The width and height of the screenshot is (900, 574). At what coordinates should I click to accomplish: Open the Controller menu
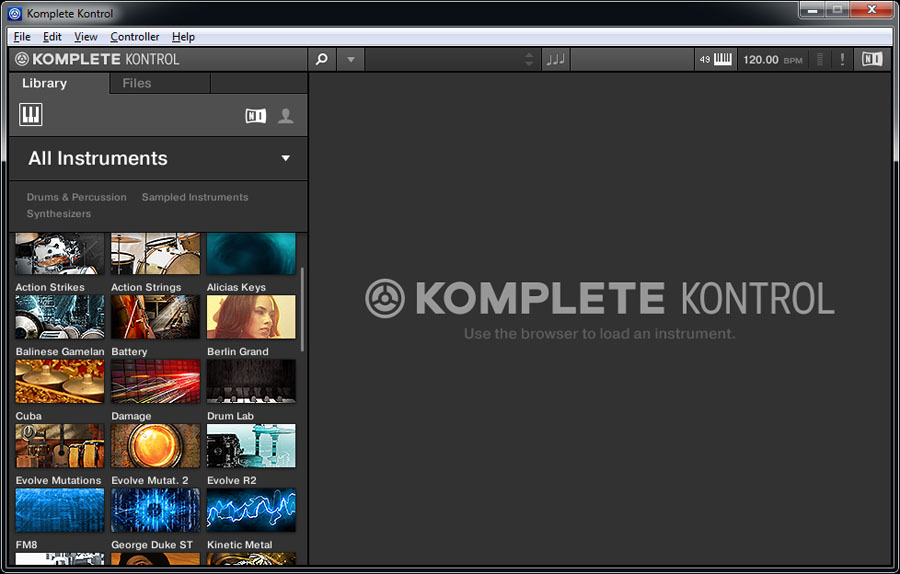(134, 37)
